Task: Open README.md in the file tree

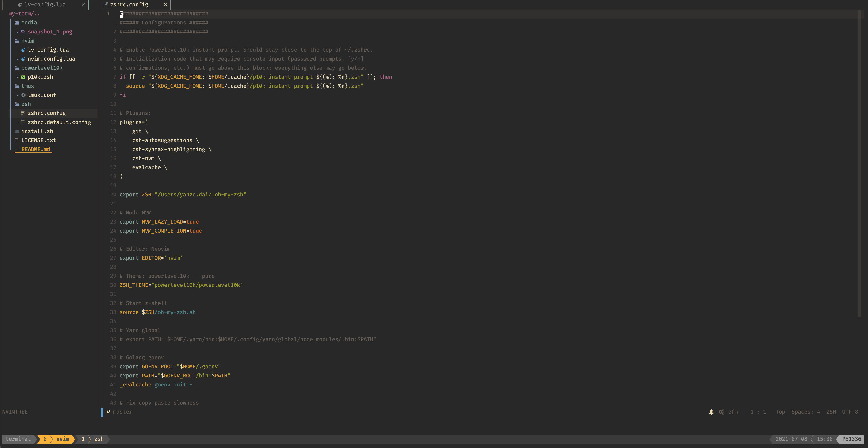Action: pos(35,149)
